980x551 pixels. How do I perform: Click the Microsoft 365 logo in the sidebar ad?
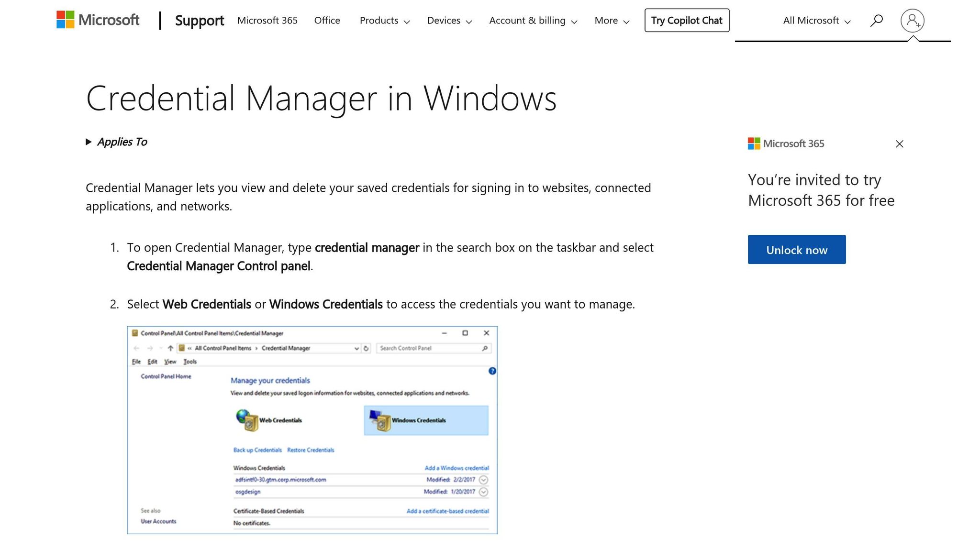pyautogui.click(x=754, y=143)
